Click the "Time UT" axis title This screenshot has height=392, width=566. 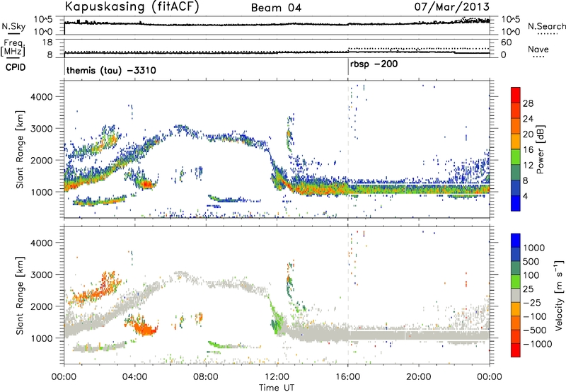click(x=277, y=388)
